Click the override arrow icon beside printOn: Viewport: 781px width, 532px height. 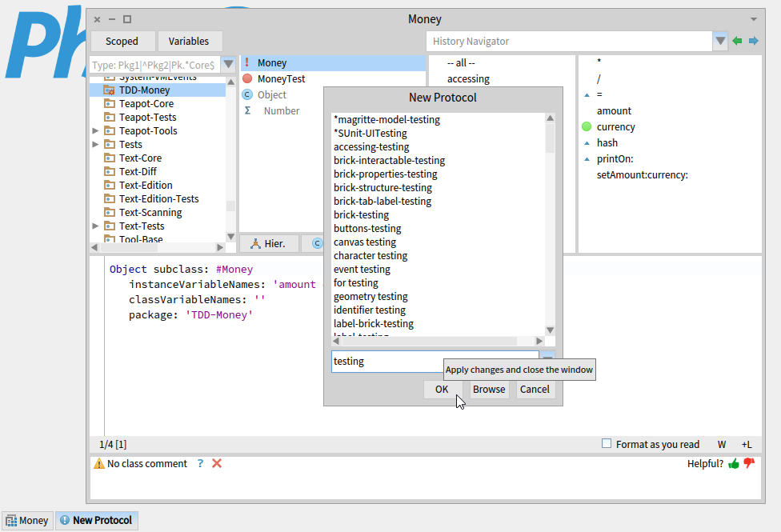pyautogui.click(x=587, y=159)
